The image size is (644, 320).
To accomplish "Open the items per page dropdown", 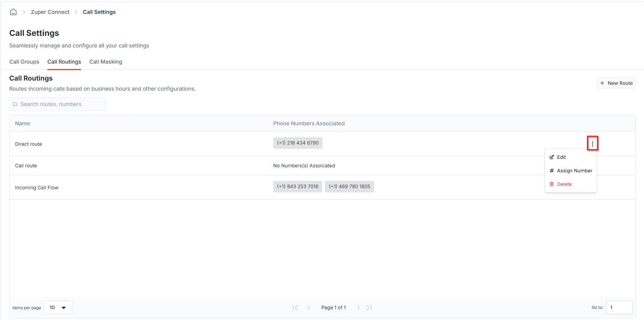I will click(x=58, y=308).
